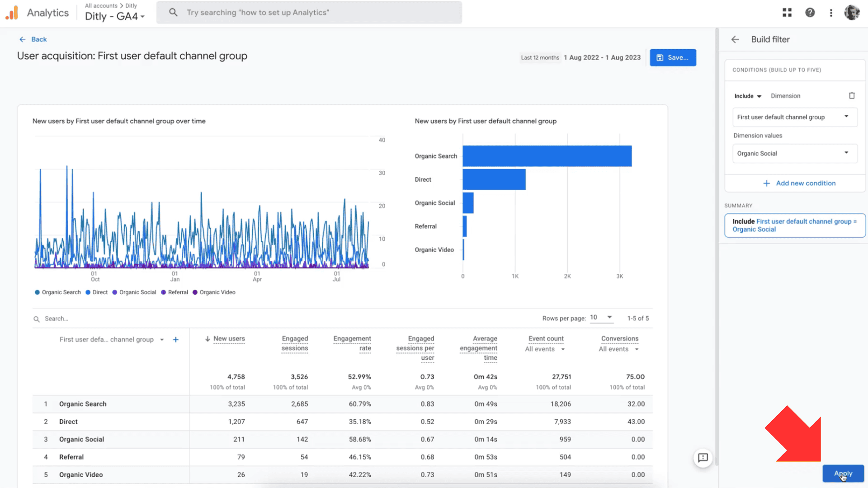This screenshot has width=868, height=488.
Task: Select the Direct table row
Action: [x=343, y=422]
